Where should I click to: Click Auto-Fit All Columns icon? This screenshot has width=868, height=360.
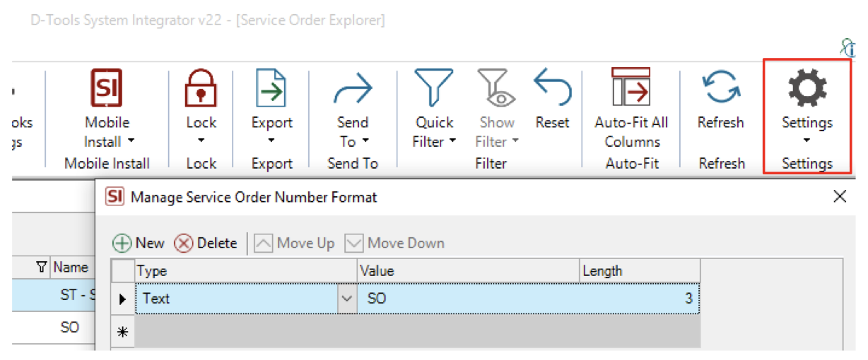click(631, 88)
